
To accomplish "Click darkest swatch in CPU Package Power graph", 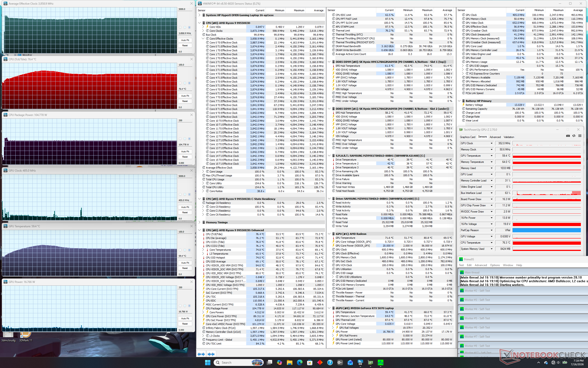I will [189, 139].
